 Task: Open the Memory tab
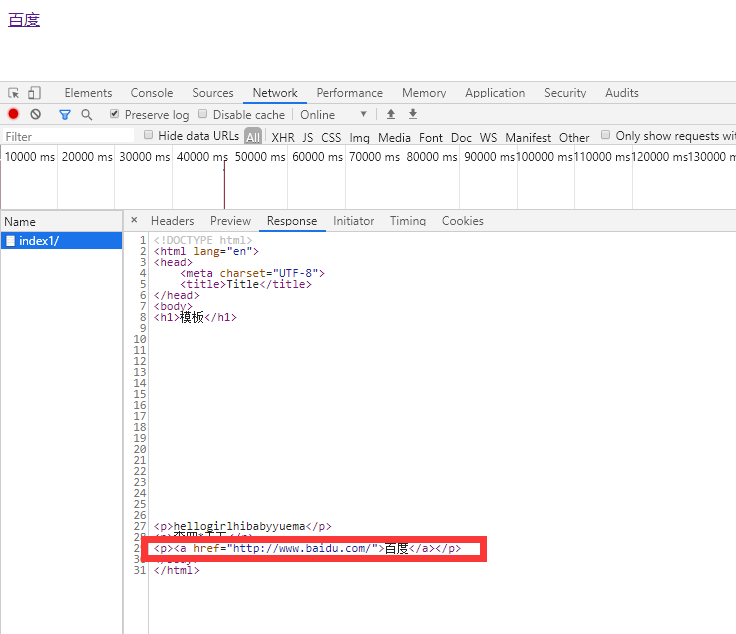(x=424, y=93)
